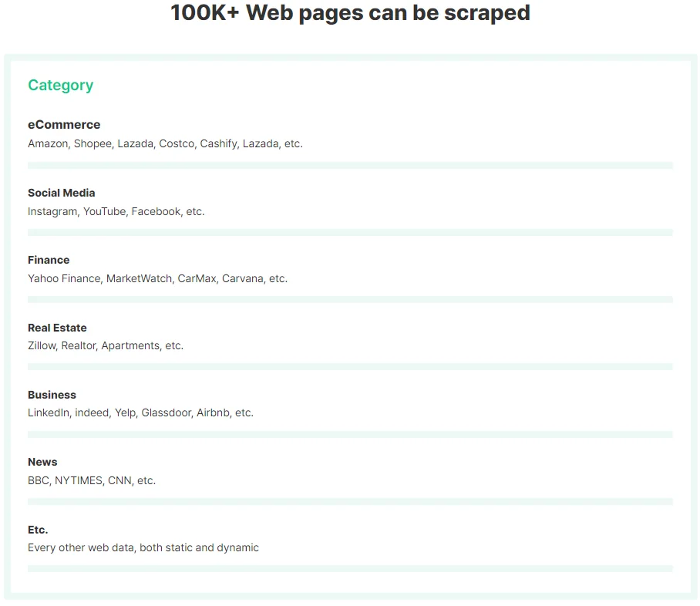Screen dimensions: 700x606
Task: Click the progress bar below the News section
Action: 350,501
